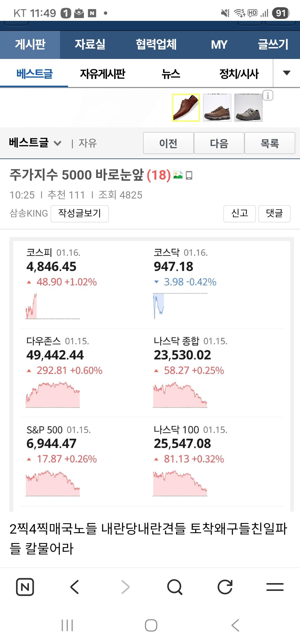Reload the page with refresh icon
The width and height of the screenshot is (300, 644).
[225, 587]
